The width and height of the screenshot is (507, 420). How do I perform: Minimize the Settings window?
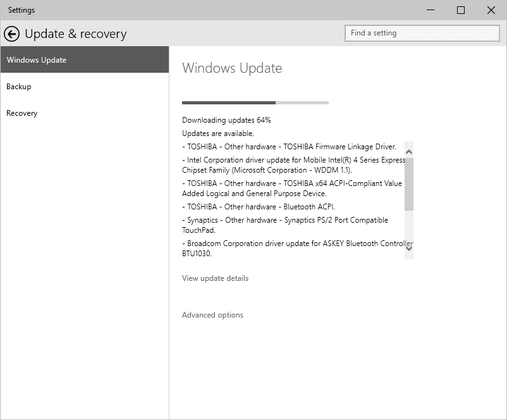pyautogui.click(x=431, y=10)
